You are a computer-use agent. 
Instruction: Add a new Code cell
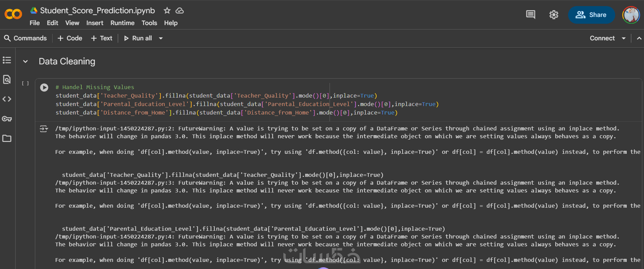pyautogui.click(x=70, y=38)
